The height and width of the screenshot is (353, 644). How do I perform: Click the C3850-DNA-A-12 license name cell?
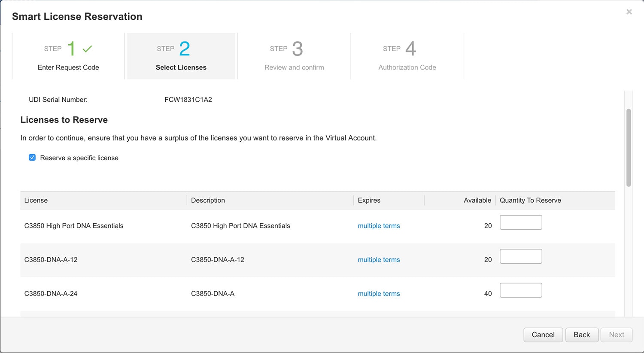tap(51, 260)
